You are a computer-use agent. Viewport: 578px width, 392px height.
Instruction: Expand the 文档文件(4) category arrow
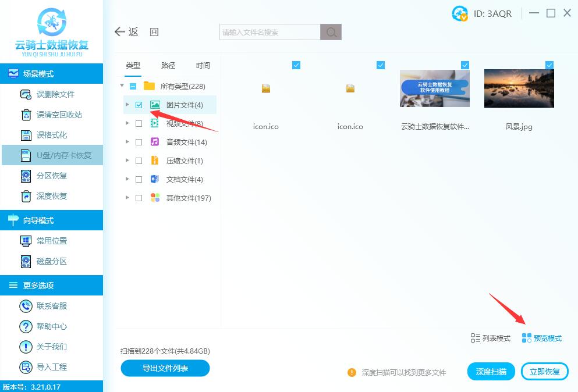(127, 179)
